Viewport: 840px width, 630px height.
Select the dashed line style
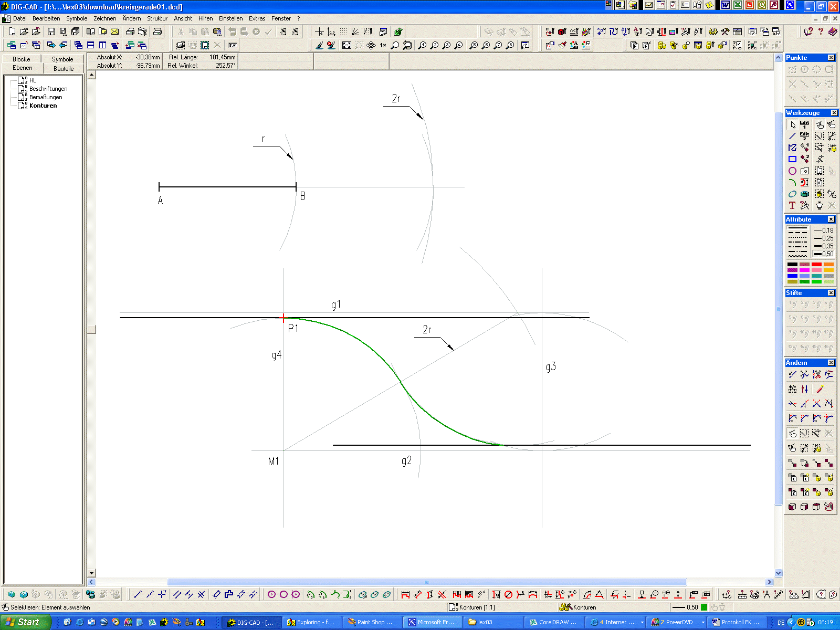click(797, 232)
